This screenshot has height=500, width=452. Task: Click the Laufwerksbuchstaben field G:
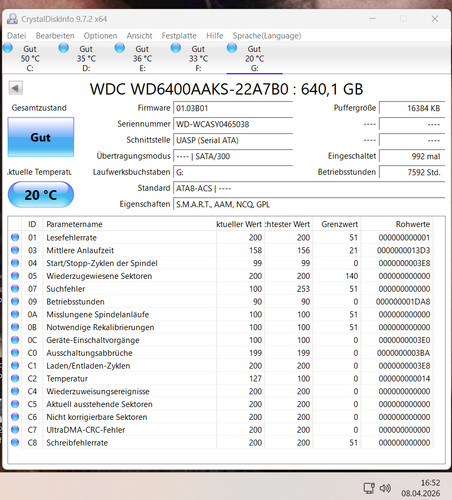click(x=233, y=172)
